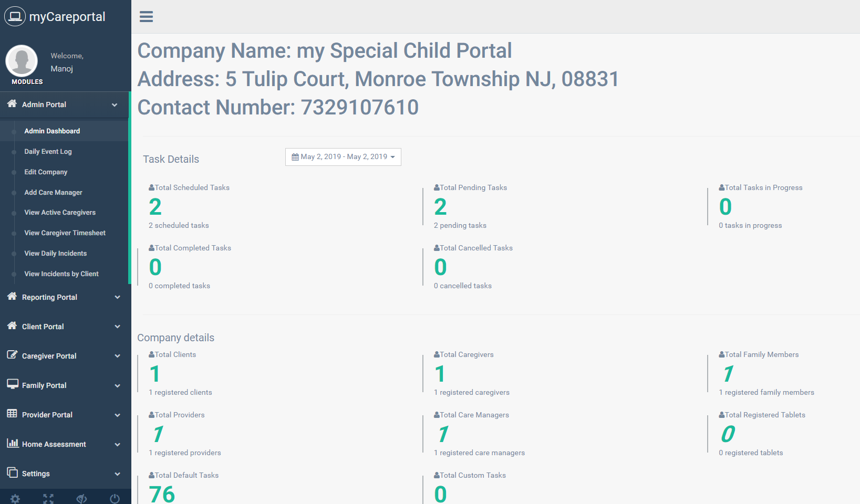Click the Home Assessment bar chart icon
Screen dimensions: 860x504
13,443
